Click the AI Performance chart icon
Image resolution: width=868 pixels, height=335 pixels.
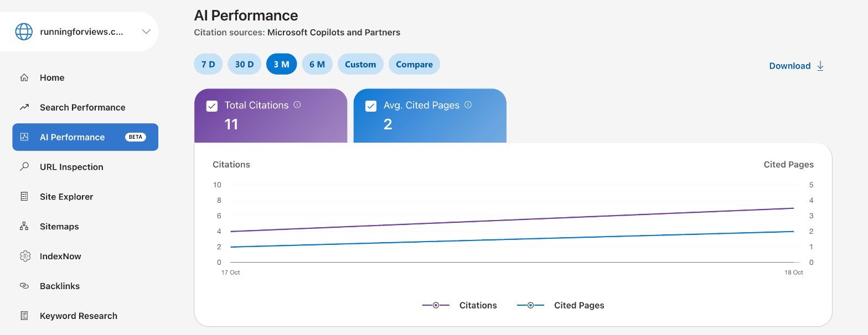tap(24, 137)
